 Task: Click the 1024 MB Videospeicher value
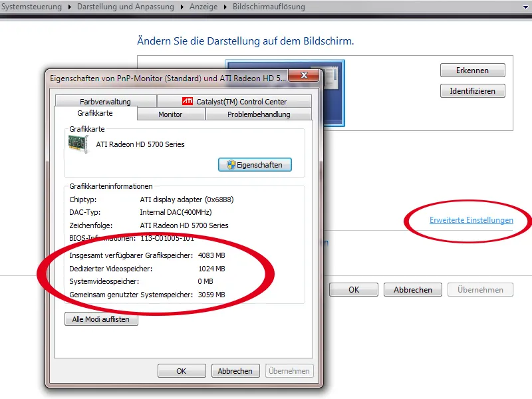(x=211, y=269)
